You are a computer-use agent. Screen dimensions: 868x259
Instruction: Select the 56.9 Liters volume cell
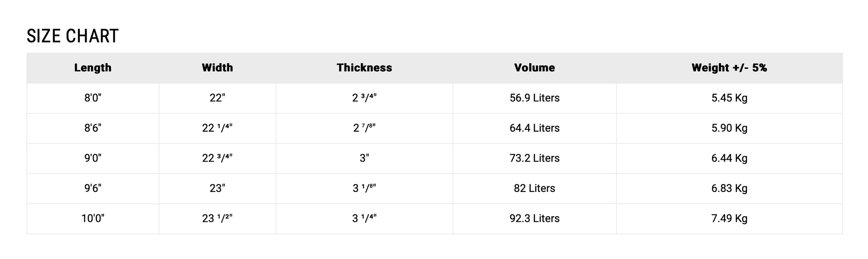(x=534, y=98)
